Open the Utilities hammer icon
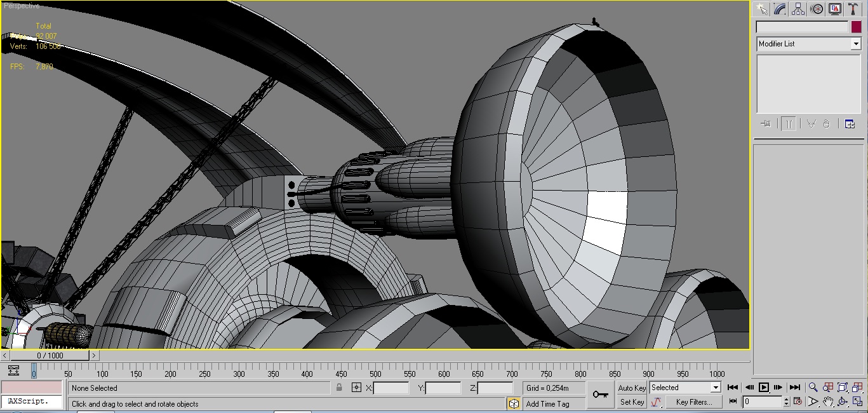This screenshot has height=413, width=868. [x=853, y=9]
